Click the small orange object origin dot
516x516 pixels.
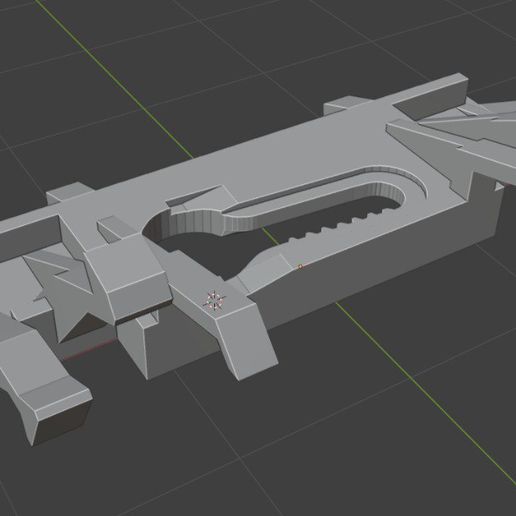click(300, 266)
